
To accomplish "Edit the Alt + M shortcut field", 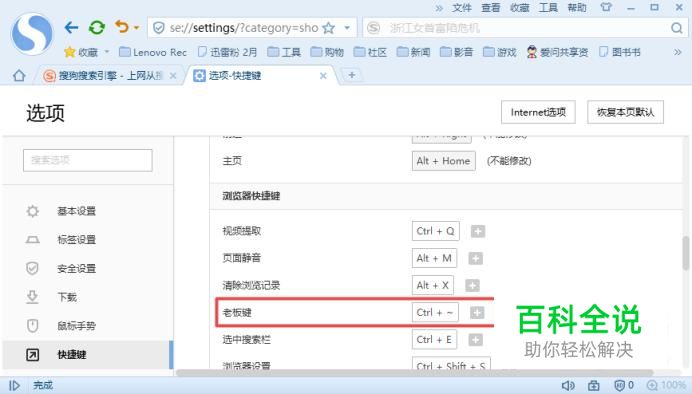I will (434, 258).
